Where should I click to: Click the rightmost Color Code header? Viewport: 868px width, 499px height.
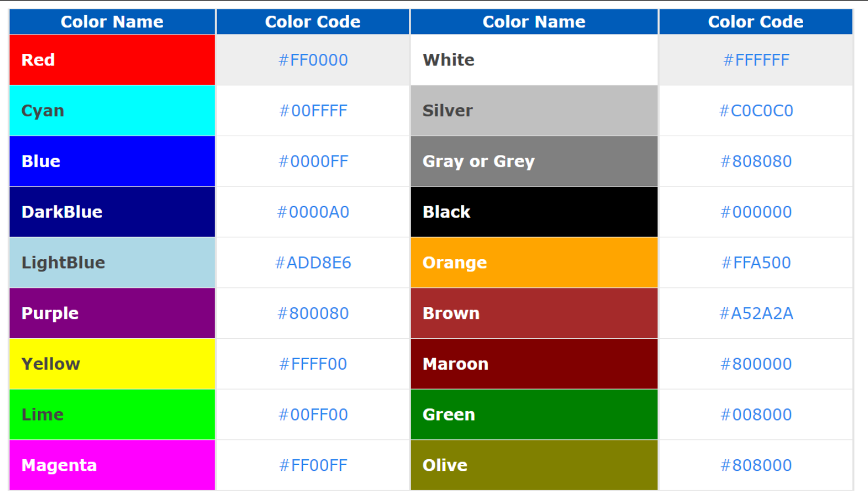[756, 22]
